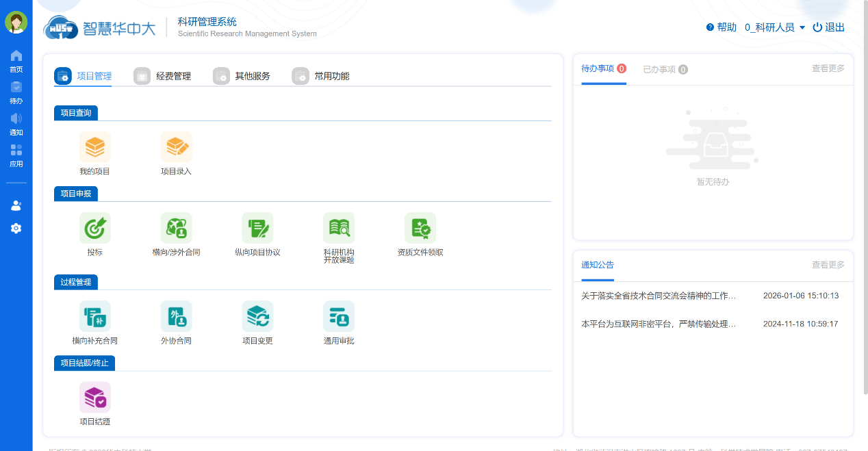The image size is (868, 451).
Task: Open 横向/涉外合同 contract module
Action: (x=177, y=233)
